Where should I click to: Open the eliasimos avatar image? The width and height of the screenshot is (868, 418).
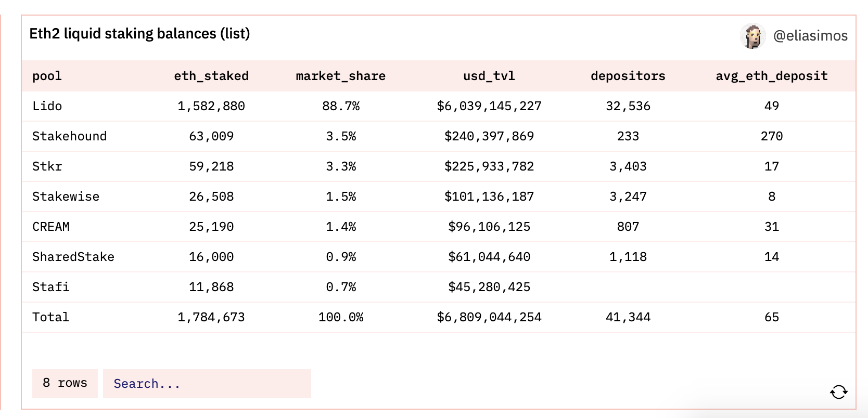pyautogui.click(x=752, y=36)
